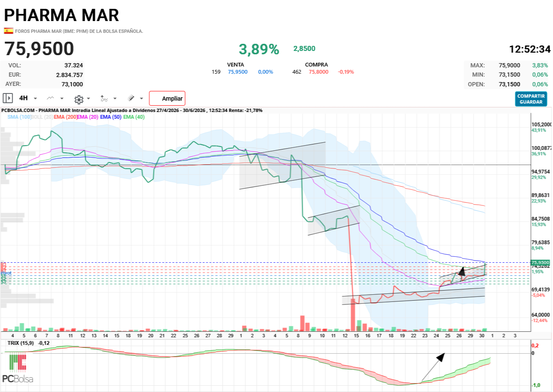Click the TRIX -1,0 axis label
The height and width of the screenshot is (392, 553).
pos(536,385)
